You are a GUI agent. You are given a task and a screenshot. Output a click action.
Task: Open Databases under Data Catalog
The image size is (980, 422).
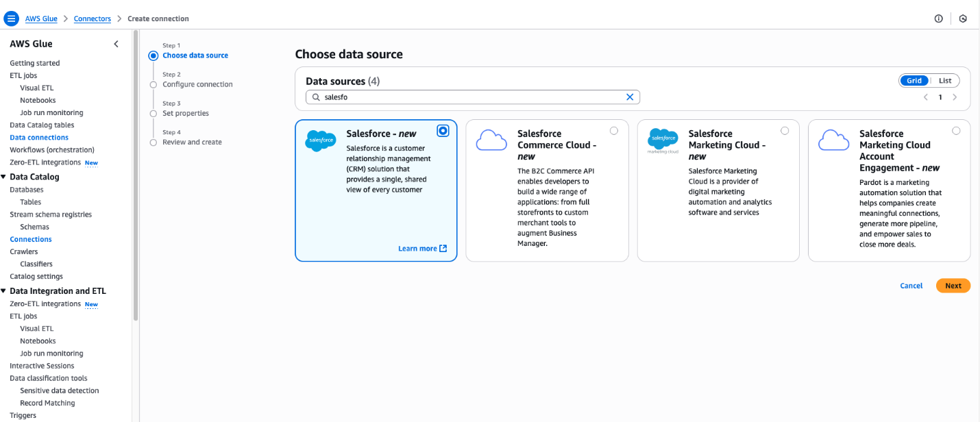click(x=27, y=190)
